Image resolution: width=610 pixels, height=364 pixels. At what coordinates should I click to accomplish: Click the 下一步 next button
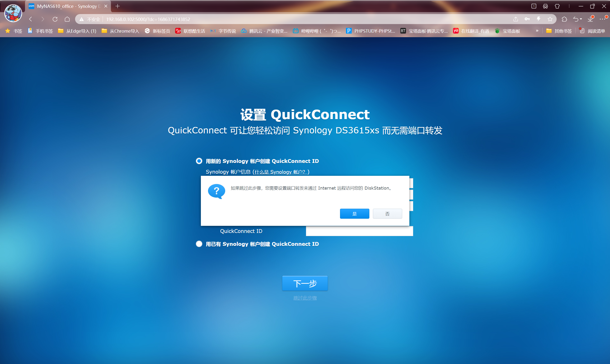coord(305,283)
